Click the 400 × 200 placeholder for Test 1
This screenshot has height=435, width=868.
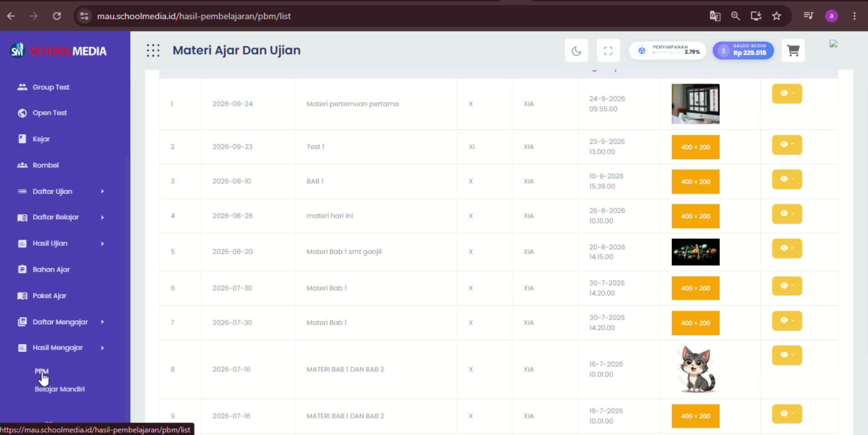click(x=695, y=147)
